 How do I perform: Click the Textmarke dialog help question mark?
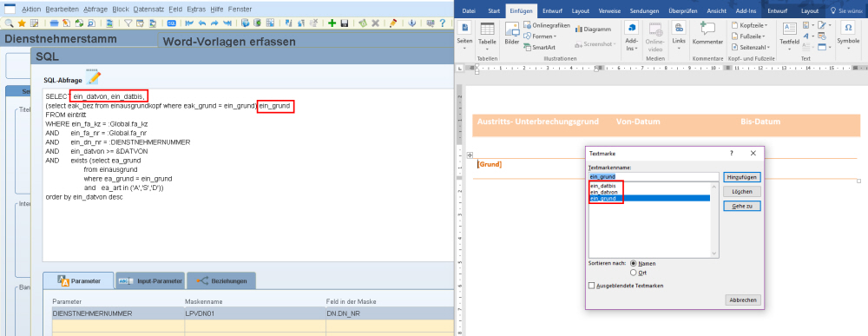(731, 154)
